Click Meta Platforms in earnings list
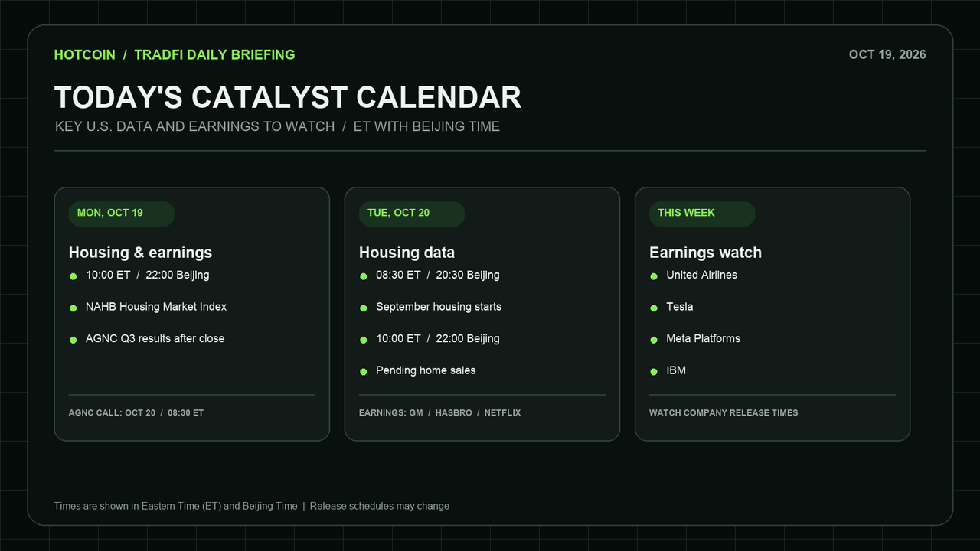 coord(703,339)
